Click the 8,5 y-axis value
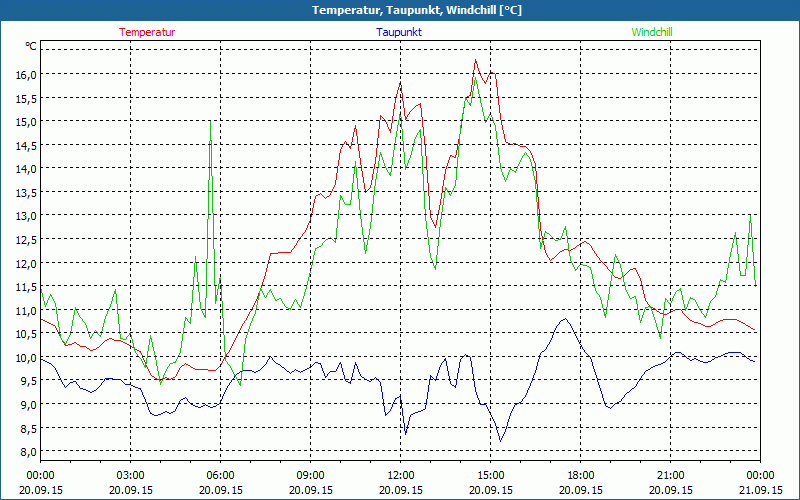Viewport: 800px width, 500px height. pos(29,428)
